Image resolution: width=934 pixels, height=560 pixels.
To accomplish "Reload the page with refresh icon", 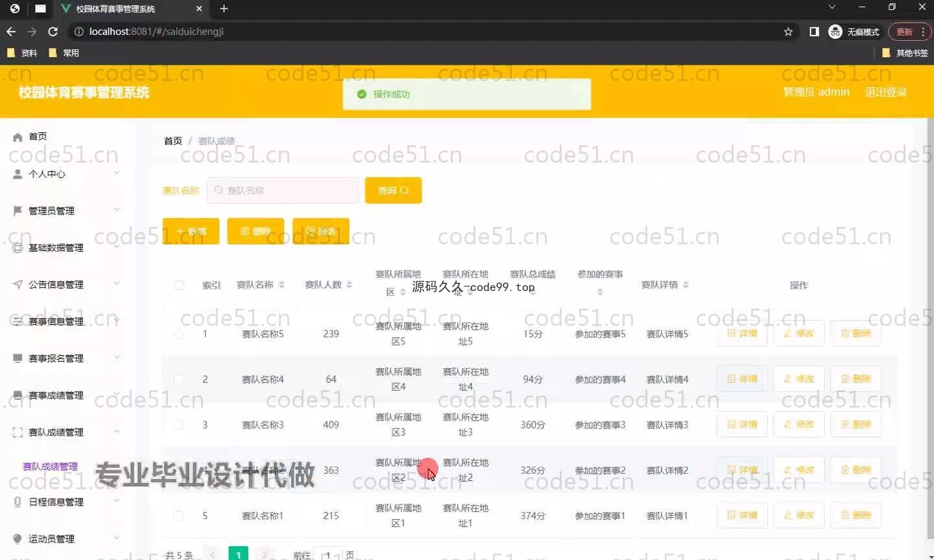I will [53, 32].
